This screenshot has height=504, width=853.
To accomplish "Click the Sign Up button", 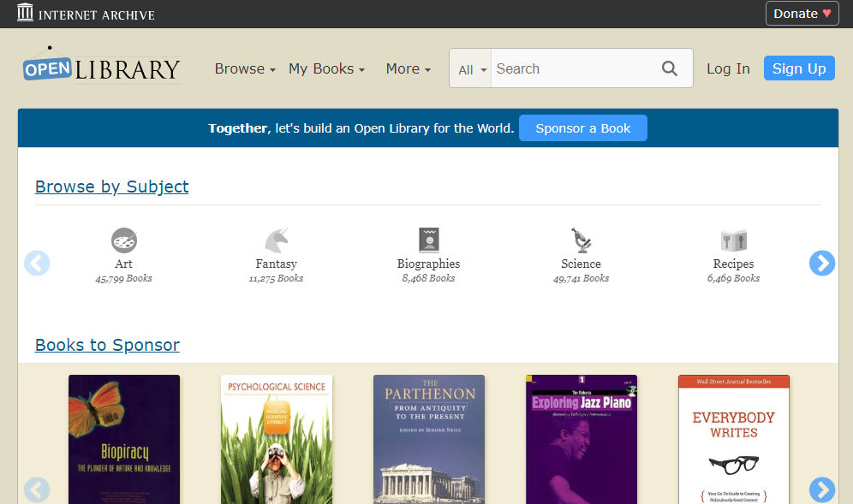I will (799, 68).
